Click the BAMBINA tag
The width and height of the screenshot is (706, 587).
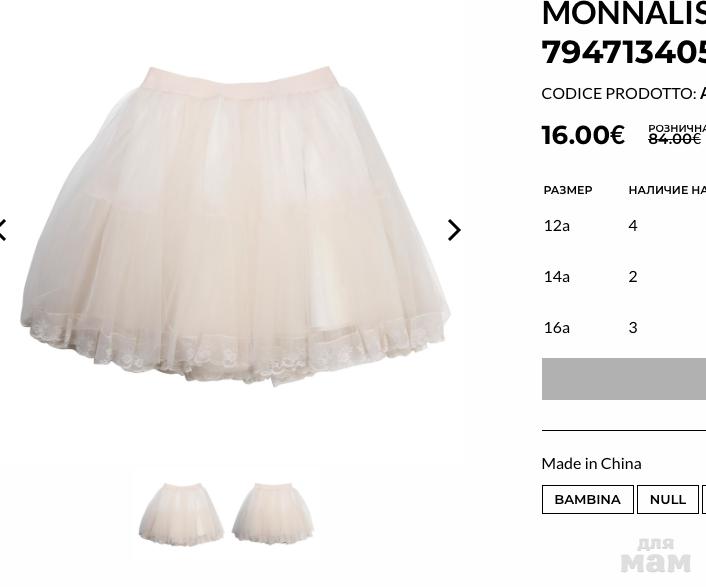(588, 499)
